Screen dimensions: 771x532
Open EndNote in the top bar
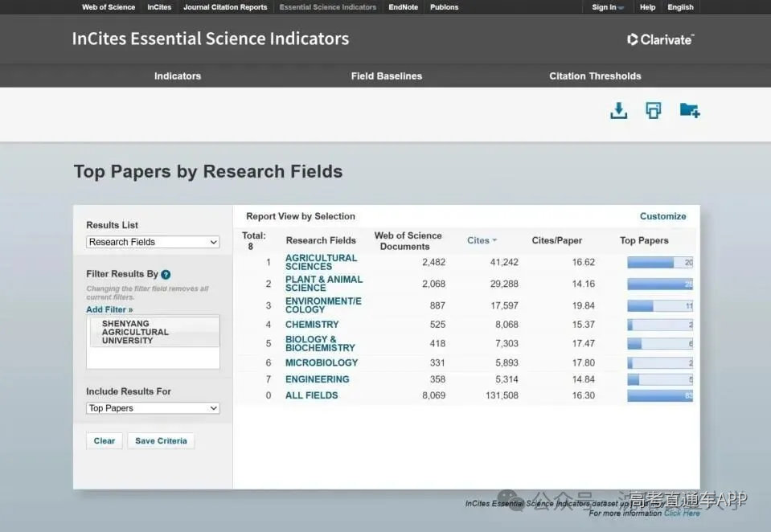click(x=404, y=7)
